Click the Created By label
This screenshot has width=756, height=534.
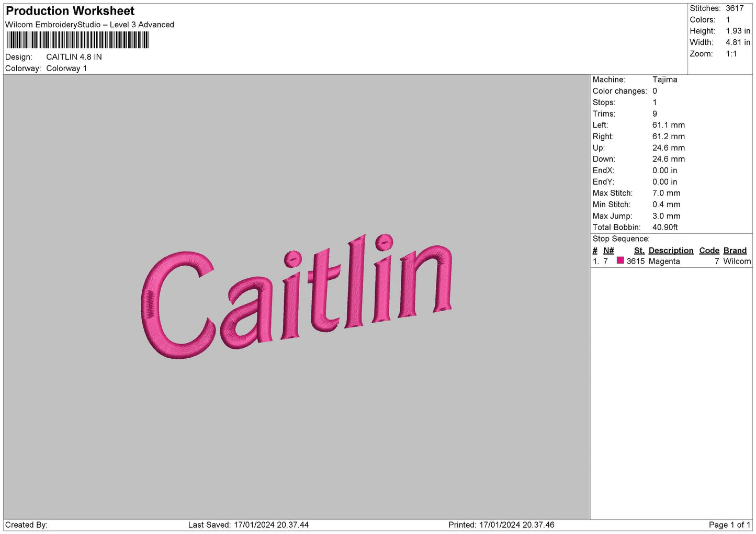(26, 525)
